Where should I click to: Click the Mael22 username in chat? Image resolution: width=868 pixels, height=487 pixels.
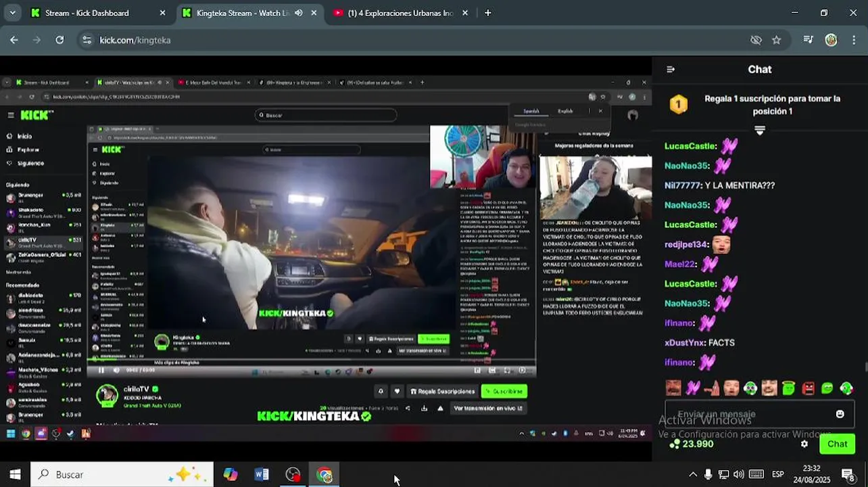[x=679, y=264]
